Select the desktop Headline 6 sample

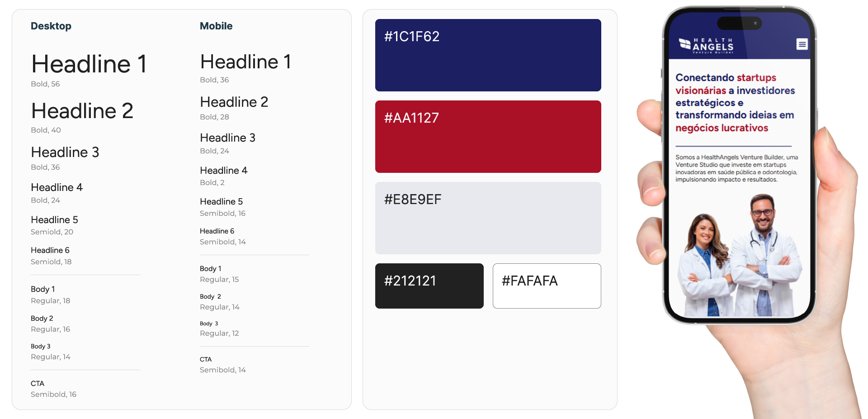tap(50, 250)
